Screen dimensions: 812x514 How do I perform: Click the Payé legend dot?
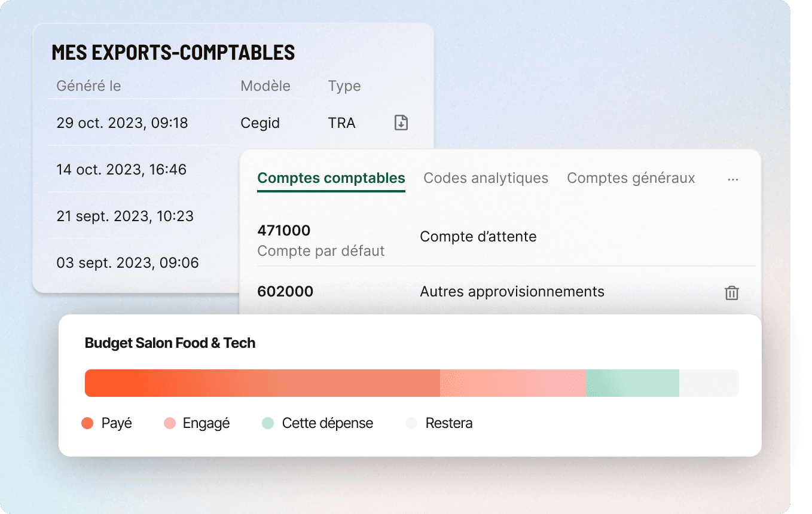[88, 423]
